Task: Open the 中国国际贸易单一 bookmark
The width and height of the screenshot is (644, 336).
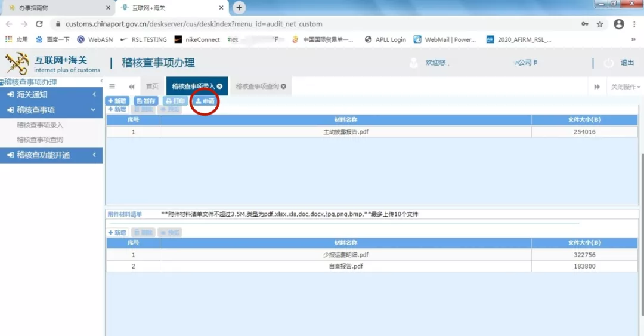Action: point(323,39)
